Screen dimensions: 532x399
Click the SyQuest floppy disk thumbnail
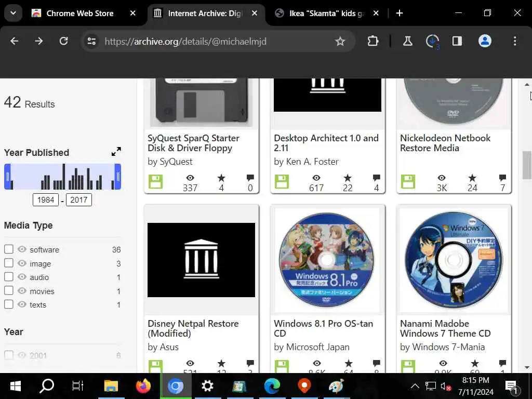tap(201, 102)
